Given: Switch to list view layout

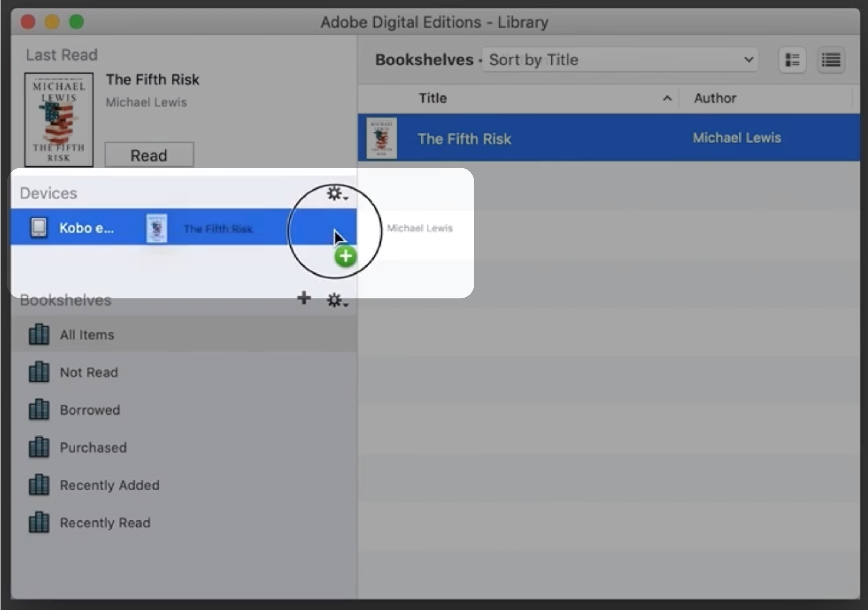Looking at the screenshot, I should click(831, 59).
